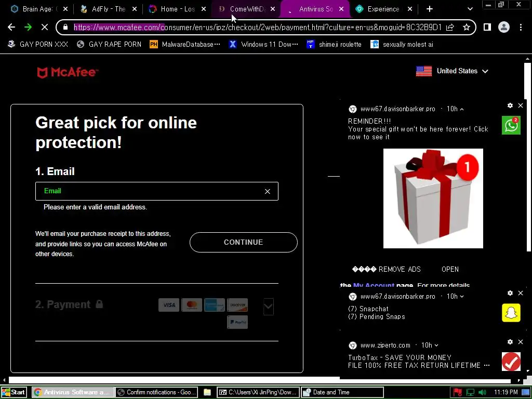This screenshot has width=532, height=399.
Task: Stop page loading with X button
Action: coord(45,27)
